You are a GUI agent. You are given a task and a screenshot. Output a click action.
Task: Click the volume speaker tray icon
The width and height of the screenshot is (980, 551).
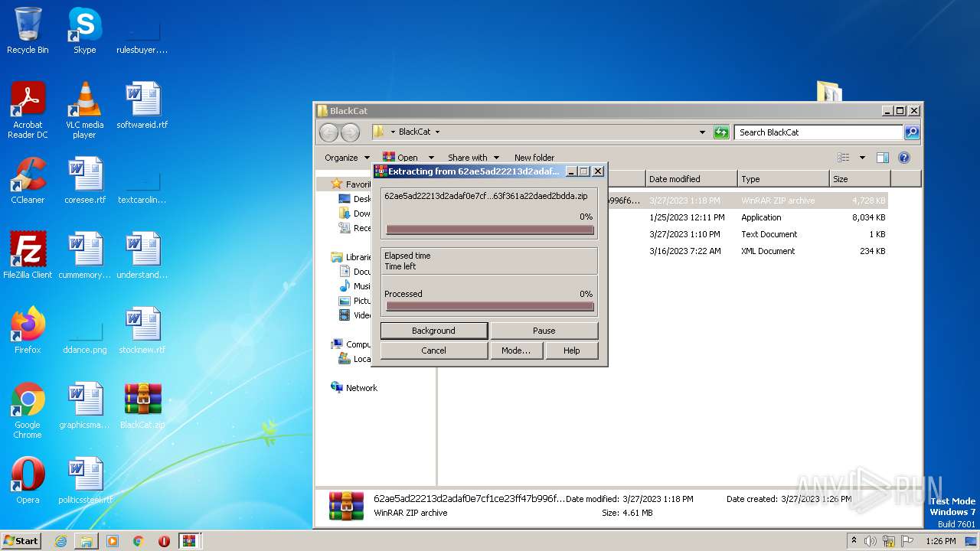[870, 541]
